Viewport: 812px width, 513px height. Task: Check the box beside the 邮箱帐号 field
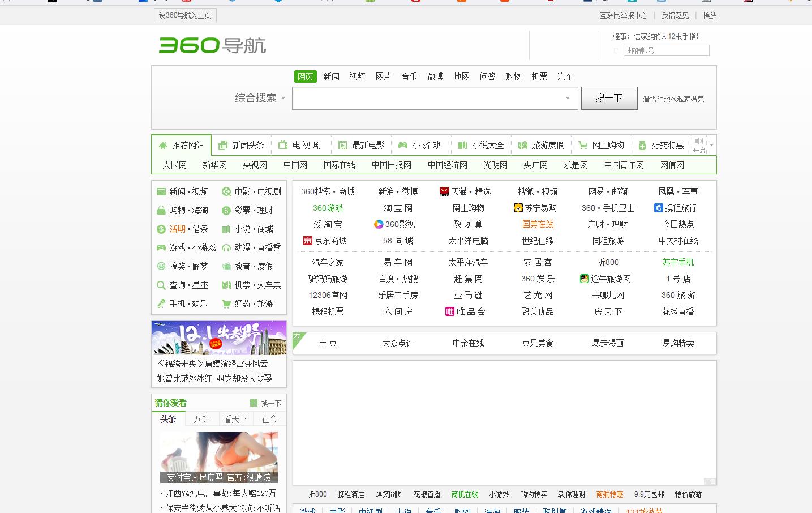(x=616, y=50)
